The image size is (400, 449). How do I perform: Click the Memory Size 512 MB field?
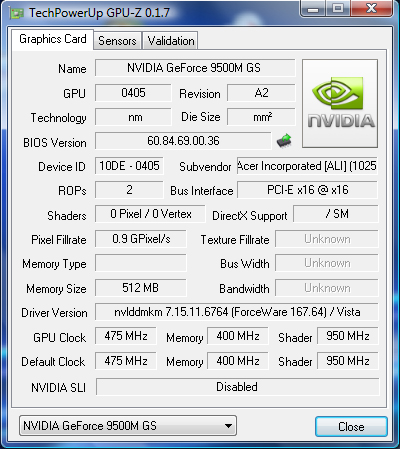click(x=141, y=288)
